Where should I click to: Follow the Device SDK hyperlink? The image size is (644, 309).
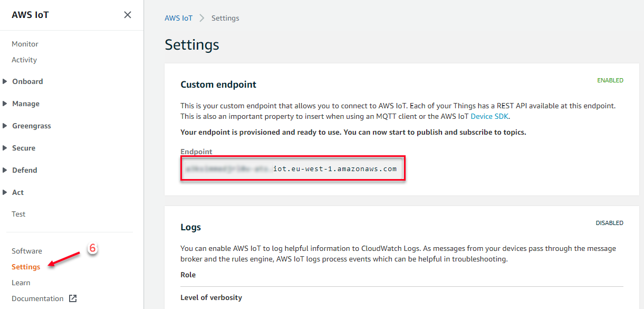pyautogui.click(x=489, y=116)
